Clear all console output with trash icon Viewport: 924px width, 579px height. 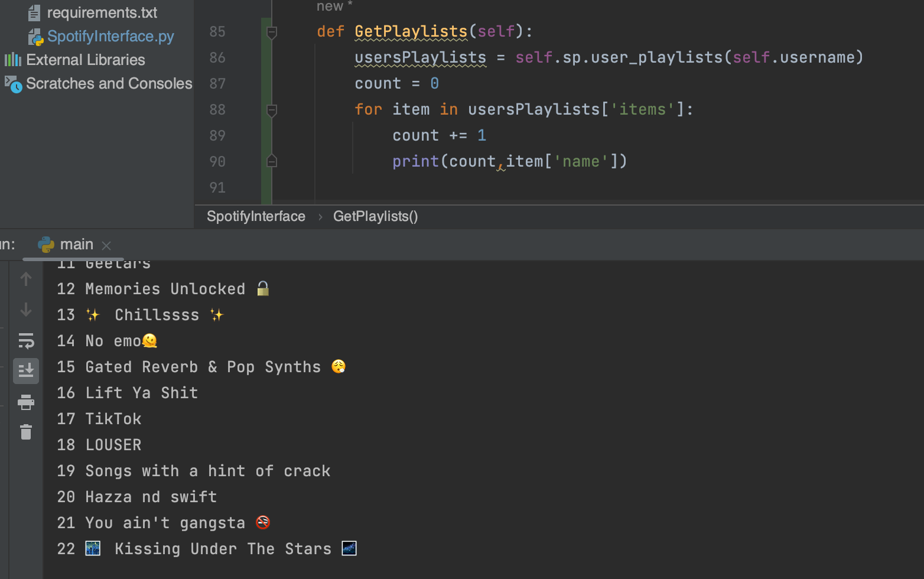(26, 432)
